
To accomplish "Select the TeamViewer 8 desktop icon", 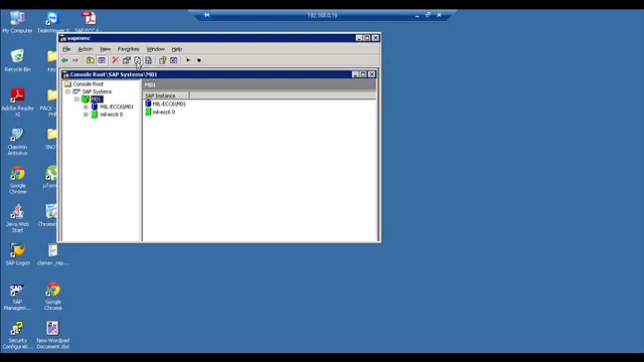I will (53, 23).
